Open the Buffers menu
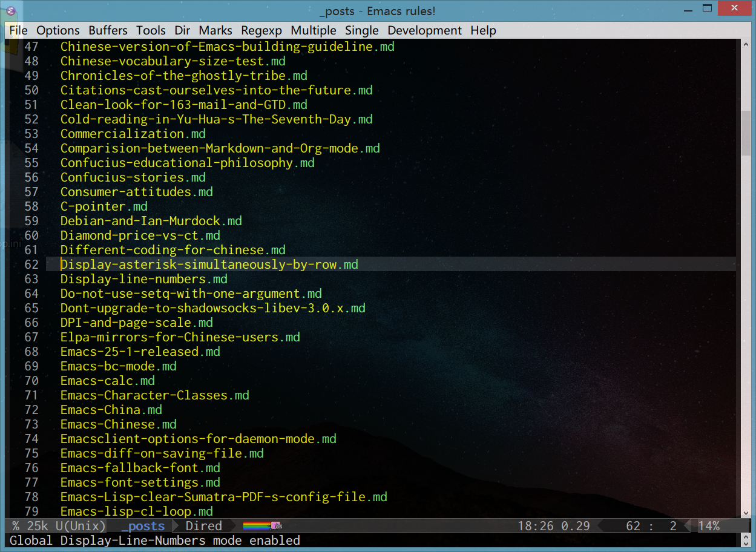 (x=108, y=30)
